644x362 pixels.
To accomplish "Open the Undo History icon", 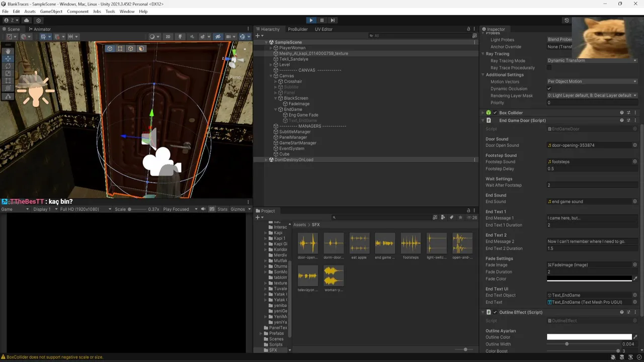I will (567, 21).
